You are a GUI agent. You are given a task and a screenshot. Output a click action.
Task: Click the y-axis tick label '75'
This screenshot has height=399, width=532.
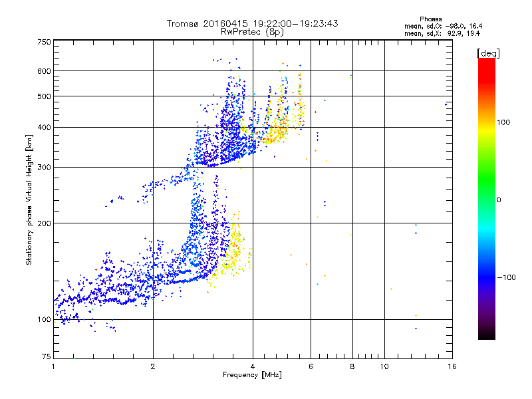point(47,356)
